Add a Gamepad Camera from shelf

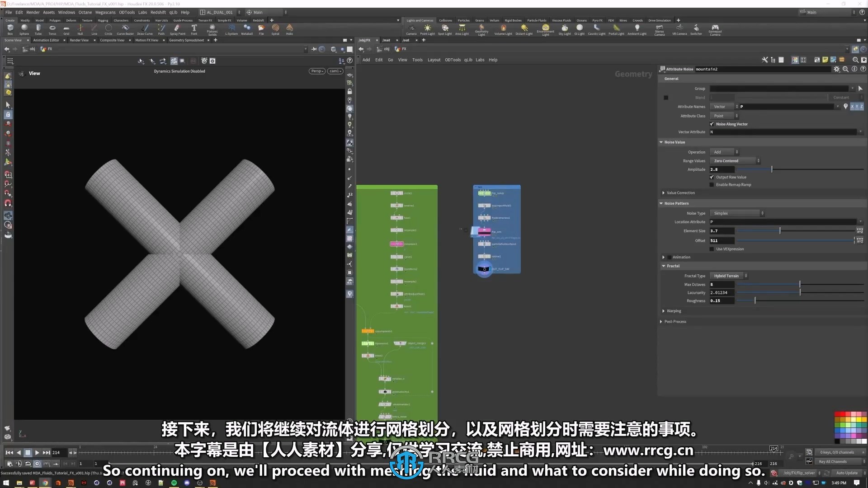coord(715,30)
